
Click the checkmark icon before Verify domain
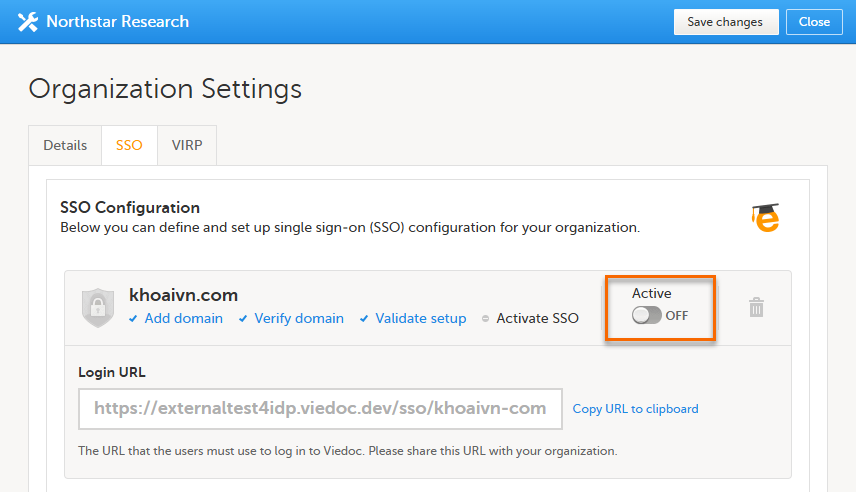coord(244,319)
